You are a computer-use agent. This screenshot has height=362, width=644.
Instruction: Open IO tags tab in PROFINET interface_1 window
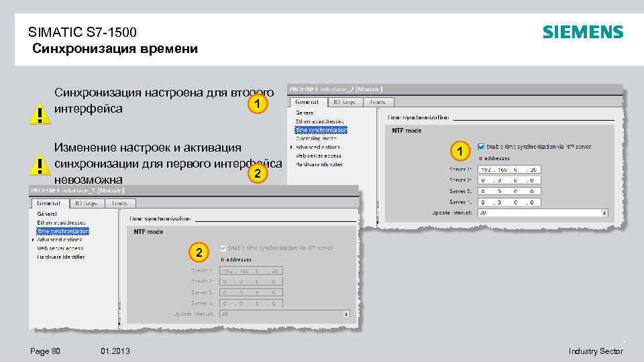pos(87,203)
